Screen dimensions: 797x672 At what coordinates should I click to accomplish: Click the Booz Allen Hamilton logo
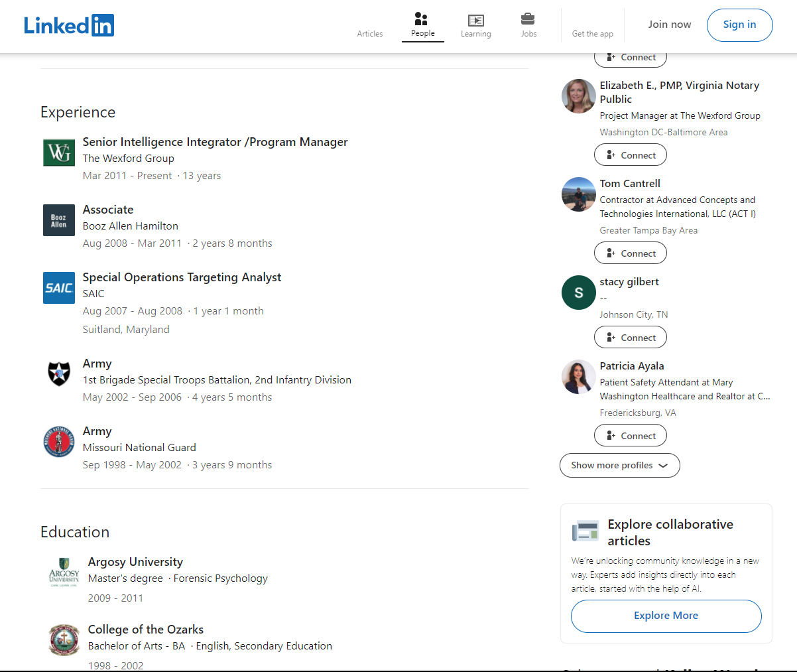[x=59, y=220]
